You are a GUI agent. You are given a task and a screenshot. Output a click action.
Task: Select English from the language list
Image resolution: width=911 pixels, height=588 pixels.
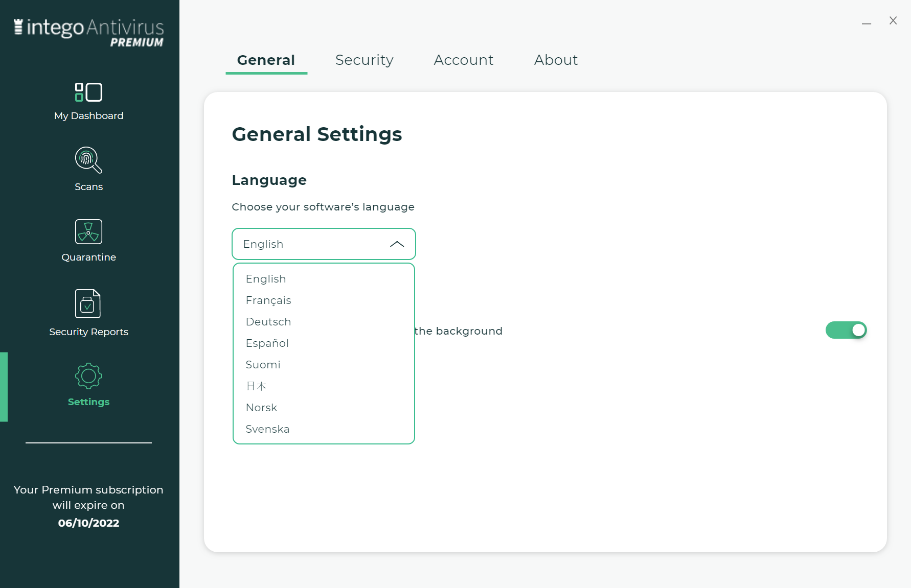pyautogui.click(x=324, y=279)
